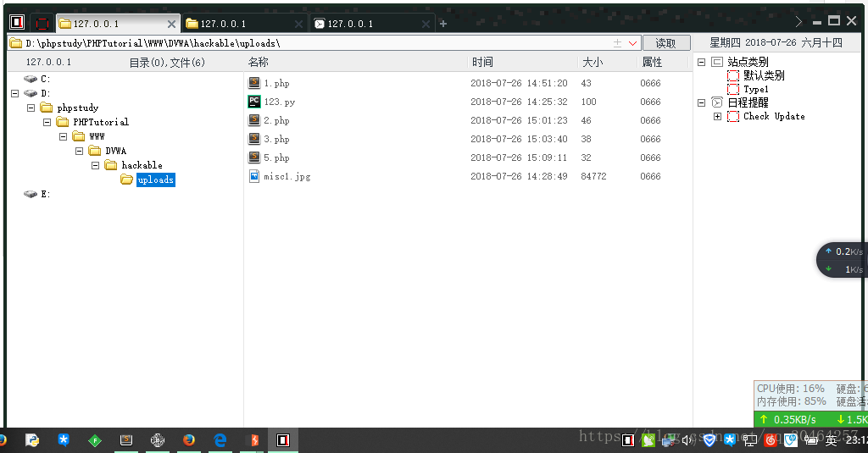Collapse the WWW tree node
The width and height of the screenshot is (868, 453).
tap(63, 136)
